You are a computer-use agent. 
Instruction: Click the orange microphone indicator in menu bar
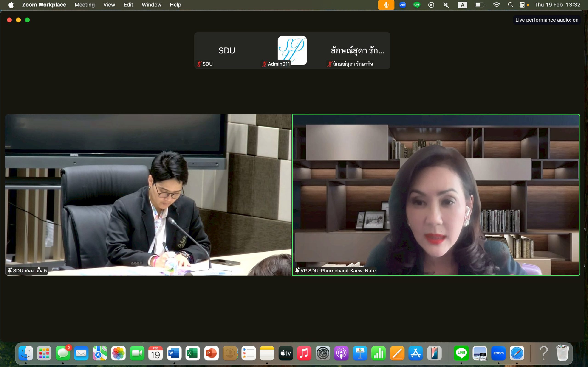pyautogui.click(x=386, y=5)
